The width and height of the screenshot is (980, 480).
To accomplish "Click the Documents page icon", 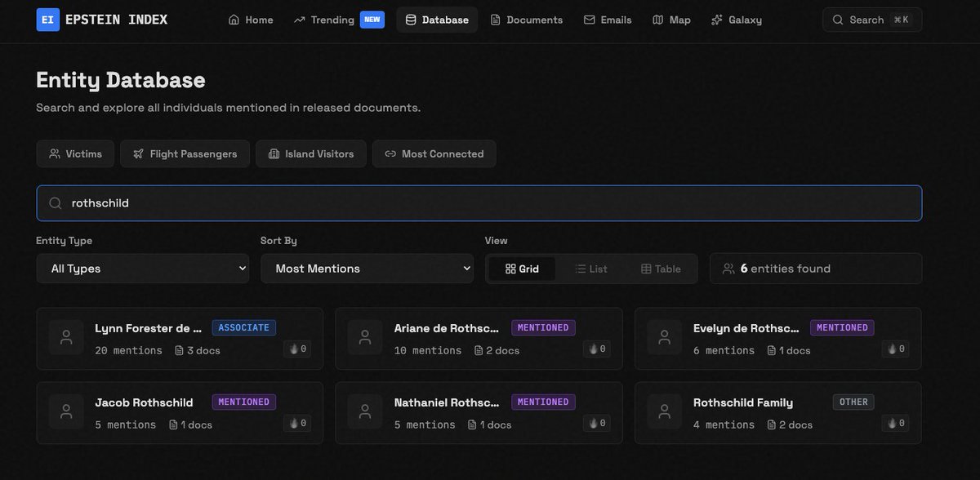I will coord(495,20).
